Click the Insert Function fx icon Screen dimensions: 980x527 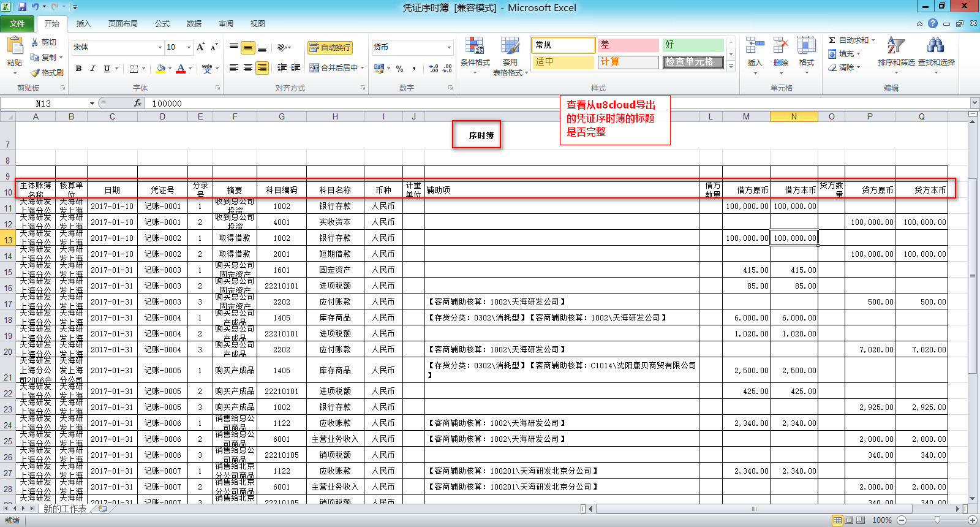138,104
